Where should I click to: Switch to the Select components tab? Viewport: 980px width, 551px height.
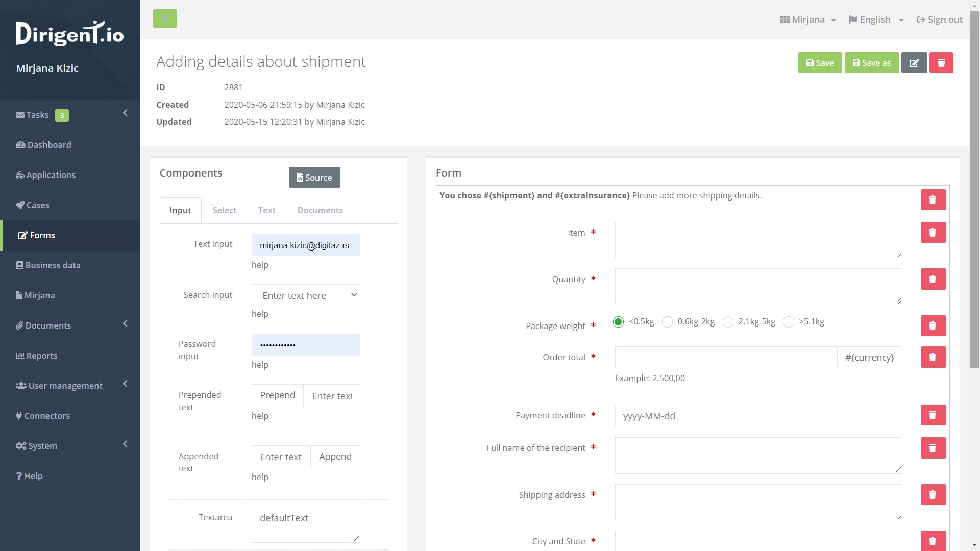click(x=224, y=210)
